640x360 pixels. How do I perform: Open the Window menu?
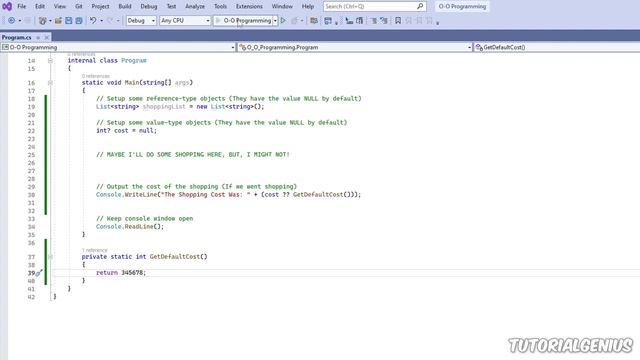(x=282, y=6)
